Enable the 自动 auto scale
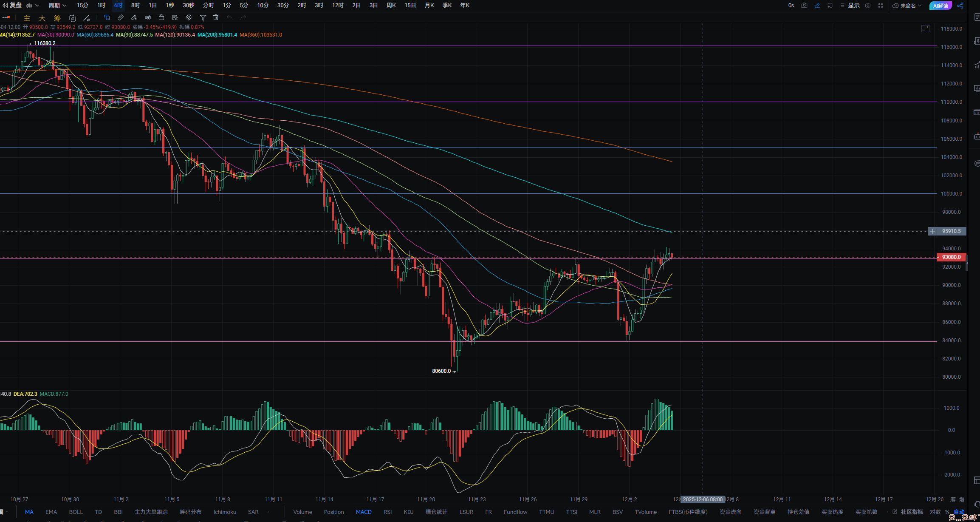The width and height of the screenshot is (980, 522). (x=959, y=512)
